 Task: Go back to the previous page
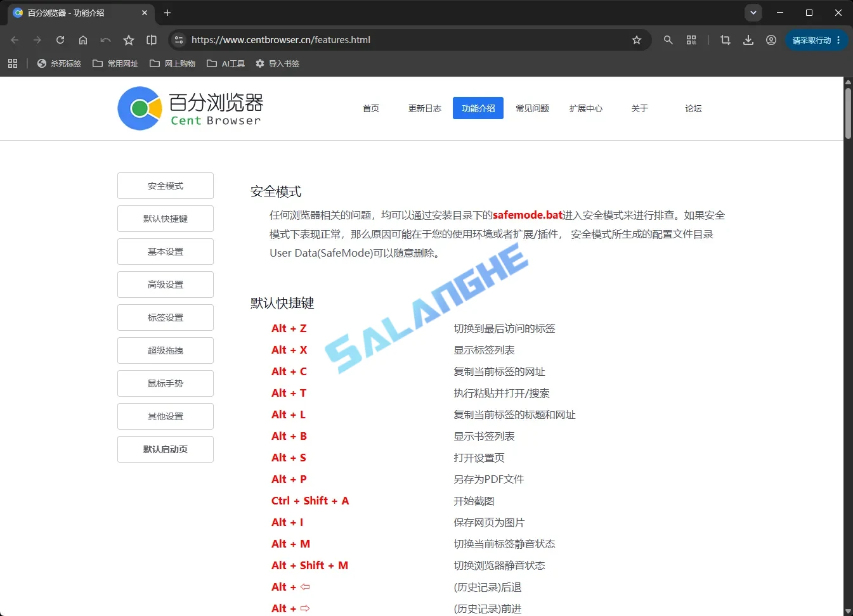(x=15, y=40)
